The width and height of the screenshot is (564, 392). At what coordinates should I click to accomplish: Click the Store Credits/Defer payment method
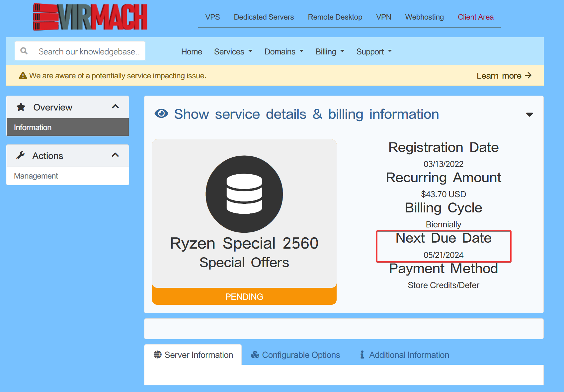[443, 285]
